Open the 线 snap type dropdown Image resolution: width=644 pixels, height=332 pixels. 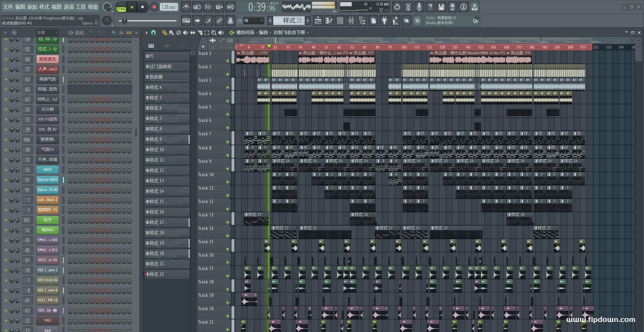click(253, 21)
